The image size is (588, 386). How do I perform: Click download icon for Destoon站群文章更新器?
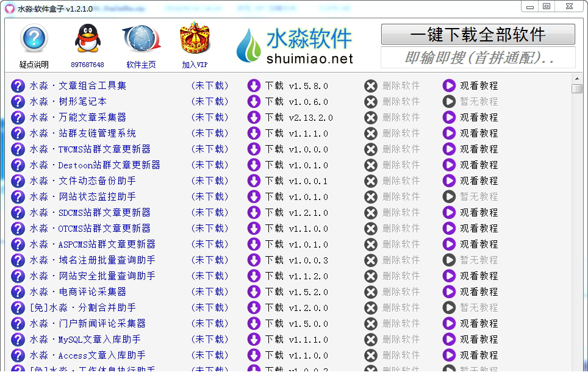[x=254, y=165]
